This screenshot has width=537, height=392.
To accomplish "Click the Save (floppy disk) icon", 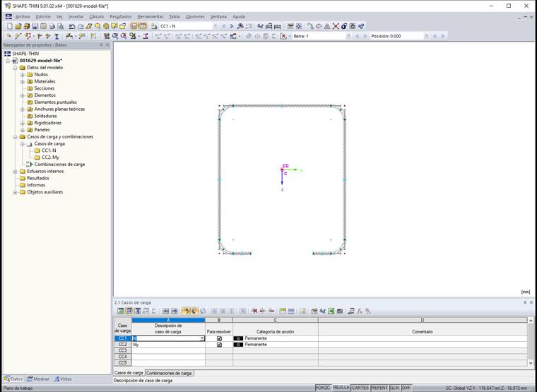I will [35, 26].
